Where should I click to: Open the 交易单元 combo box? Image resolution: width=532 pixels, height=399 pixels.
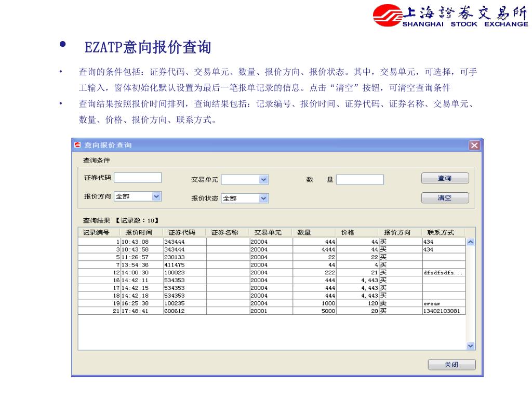(x=263, y=179)
